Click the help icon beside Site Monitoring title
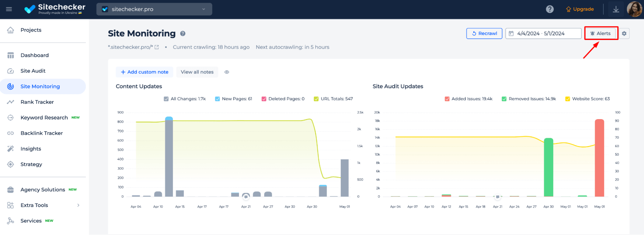The width and height of the screenshot is (644, 235). [x=183, y=34]
